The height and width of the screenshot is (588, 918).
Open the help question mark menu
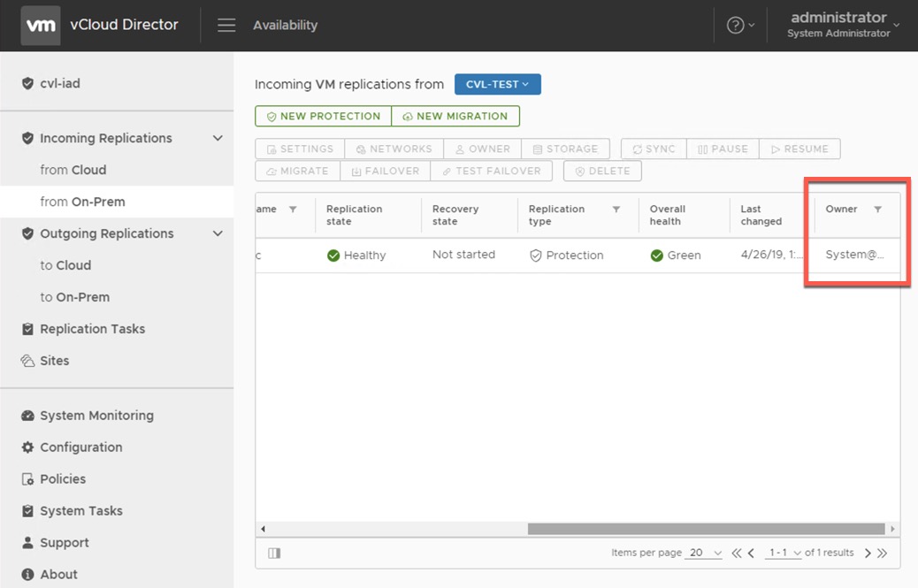(736, 26)
